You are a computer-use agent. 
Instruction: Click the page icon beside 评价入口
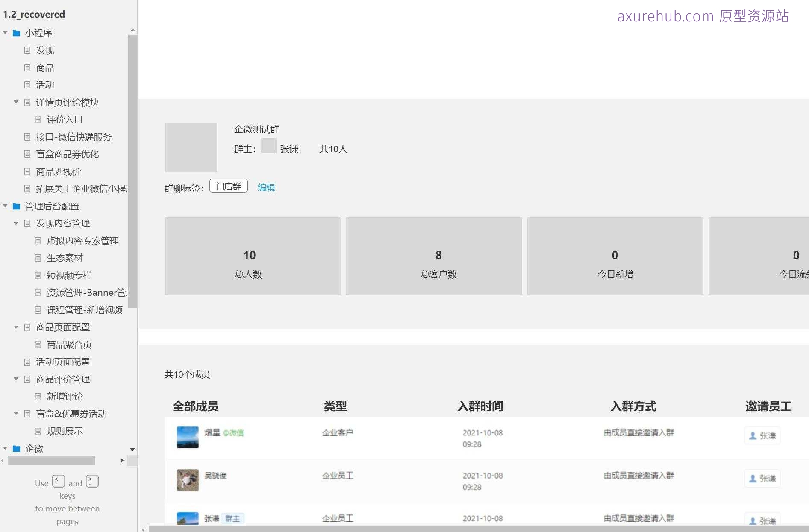tap(38, 120)
